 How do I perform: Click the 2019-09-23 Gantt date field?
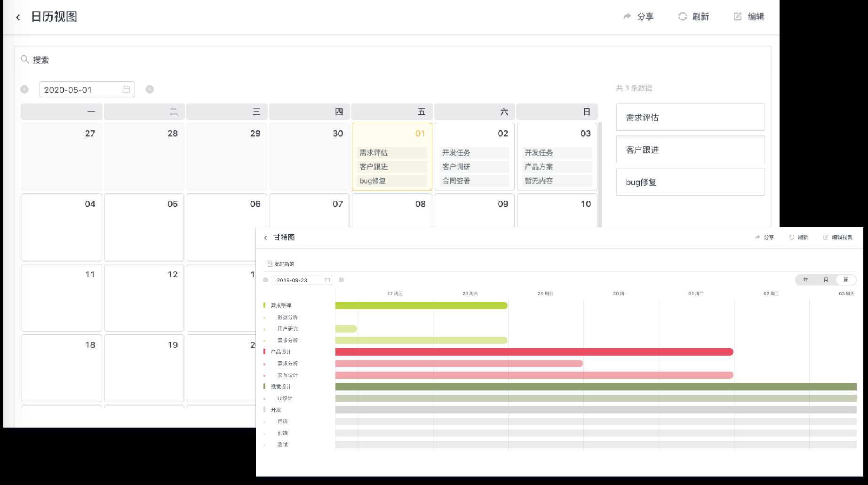pyautogui.click(x=303, y=280)
